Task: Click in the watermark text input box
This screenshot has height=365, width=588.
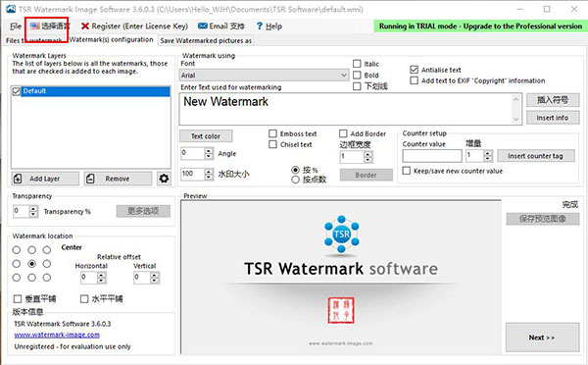Action: 346,109
